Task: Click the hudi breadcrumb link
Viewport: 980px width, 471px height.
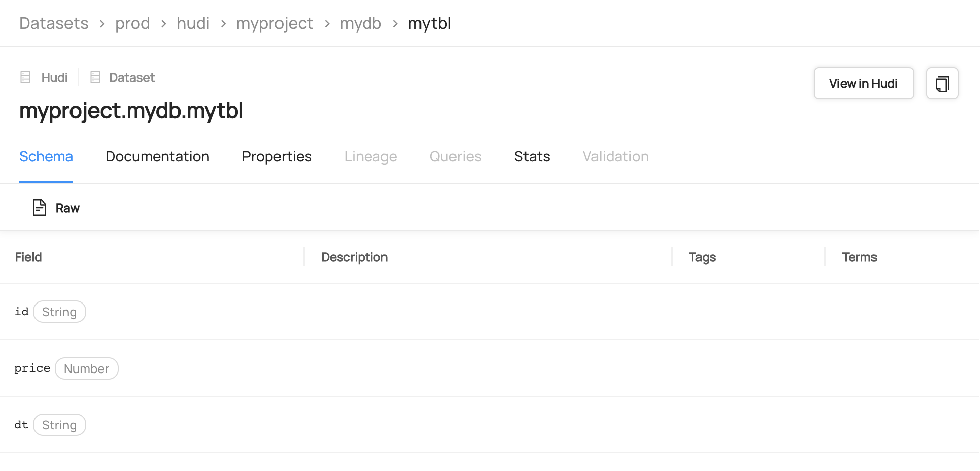Action: coord(193,23)
